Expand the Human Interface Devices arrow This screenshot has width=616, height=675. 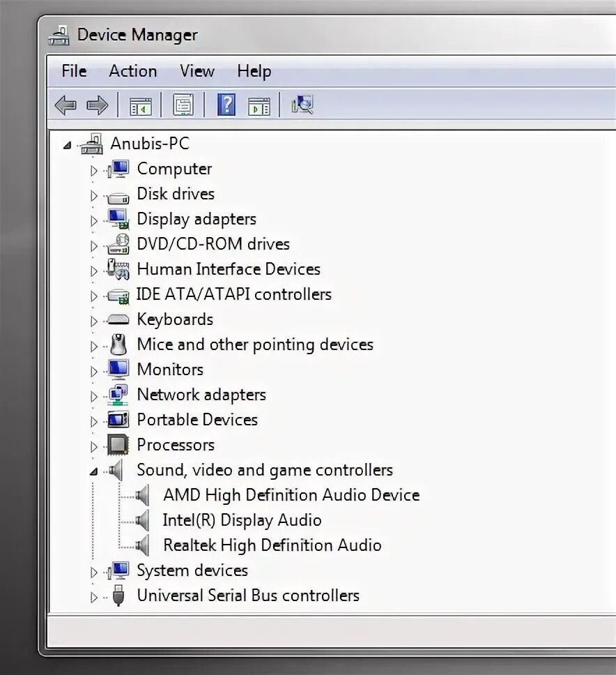(x=94, y=271)
